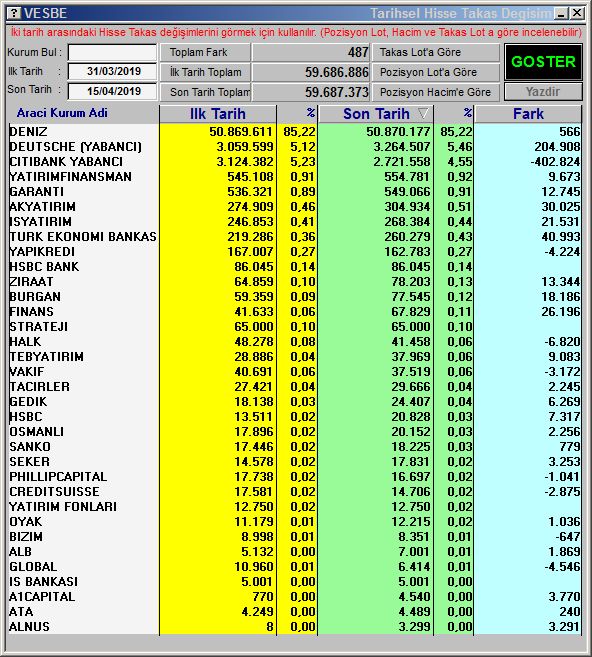
Task: Select the DENIZ row
Action: tap(295, 132)
